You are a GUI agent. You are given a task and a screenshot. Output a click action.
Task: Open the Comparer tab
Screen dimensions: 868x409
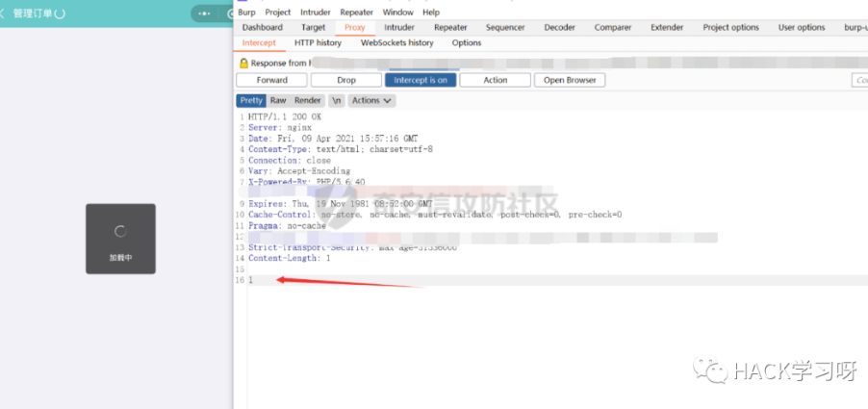click(x=613, y=27)
